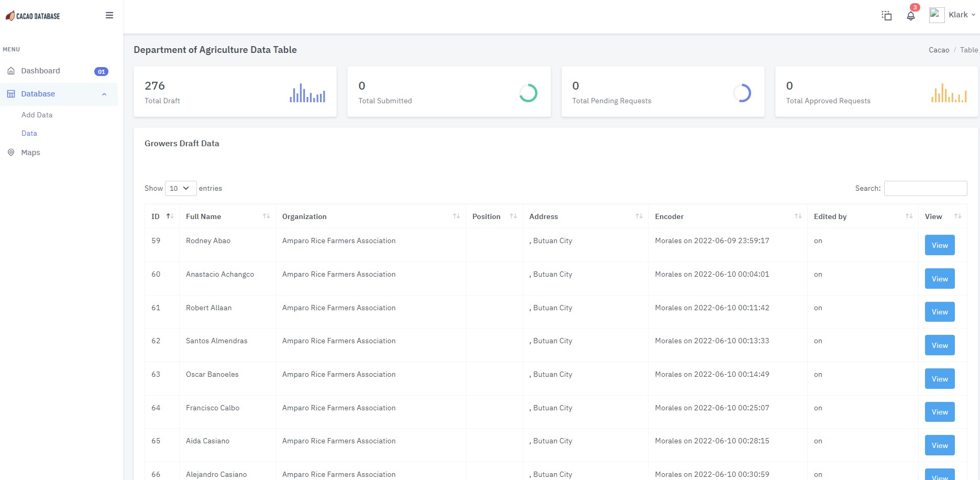980x480 pixels.
Task: Select the name Robert Allaan
Action: (x=208, y=308)
